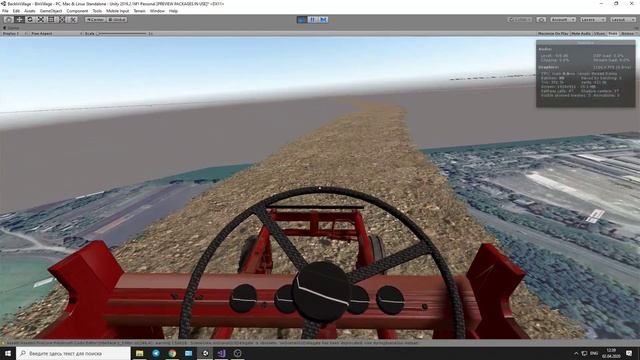Open File Explorer from taskbar

[x=140, y=353]
